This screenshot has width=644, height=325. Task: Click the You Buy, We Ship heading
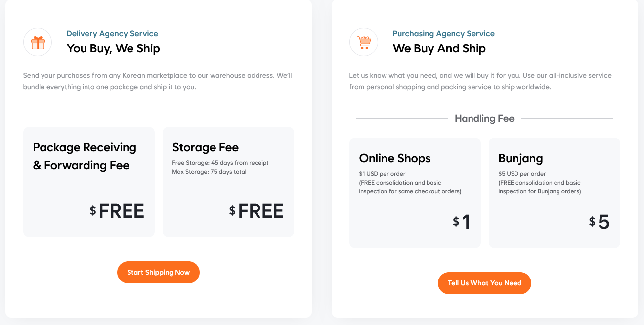pyautogui.click(x=113, y=48)
